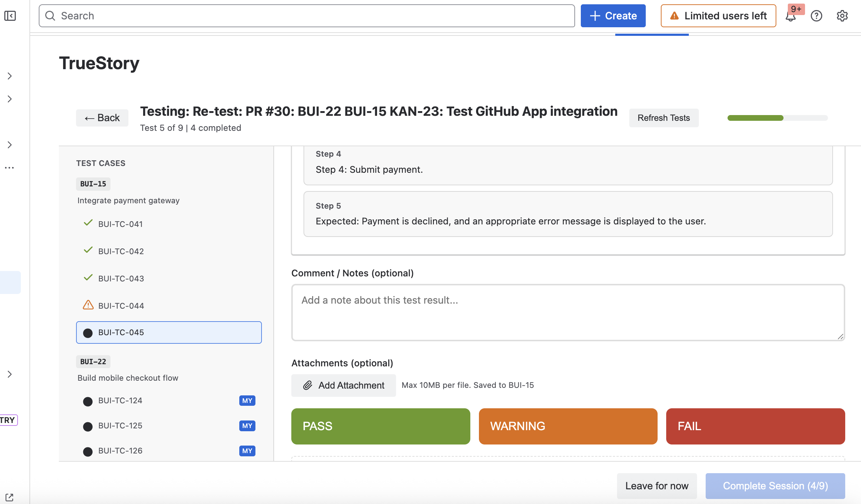861x504 pixels.
Task: Click Refresh Tests
Action: coord(664,118)
